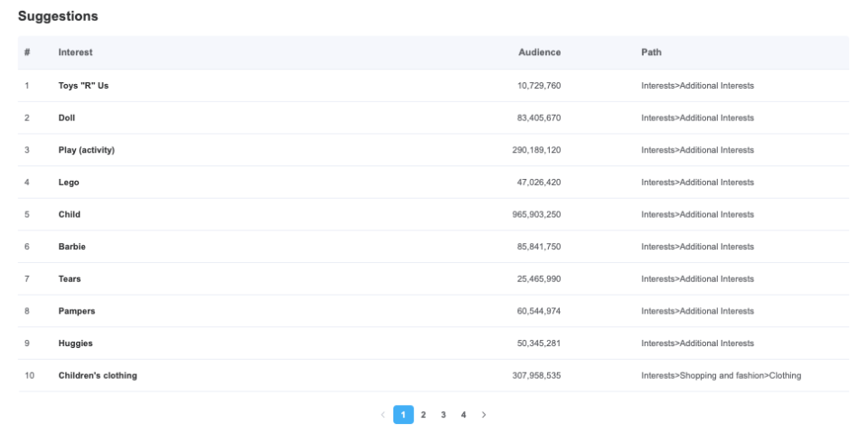Click the Suggestions heading
This screenshot has height=433, width=868.
(x=58, y=16)
